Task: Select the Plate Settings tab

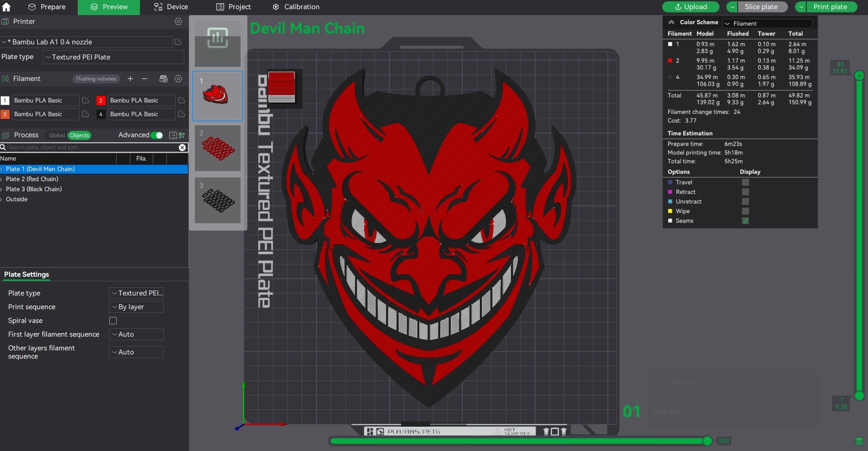Action: [27, 274]
